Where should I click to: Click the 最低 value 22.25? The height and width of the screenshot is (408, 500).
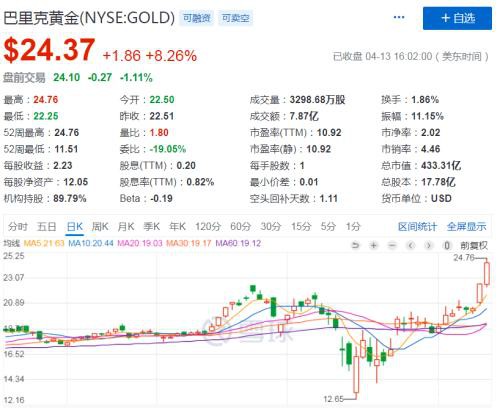[x=46, y=116]
